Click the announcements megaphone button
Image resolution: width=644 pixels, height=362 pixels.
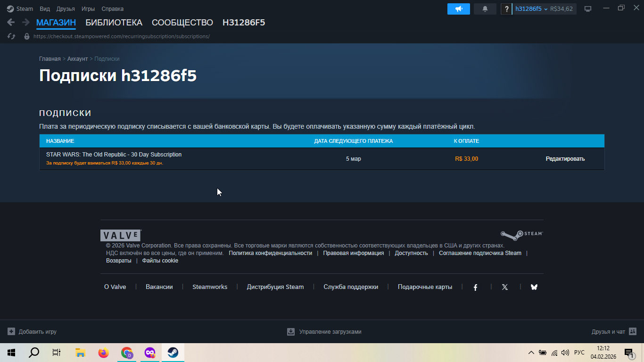[458, 9]
